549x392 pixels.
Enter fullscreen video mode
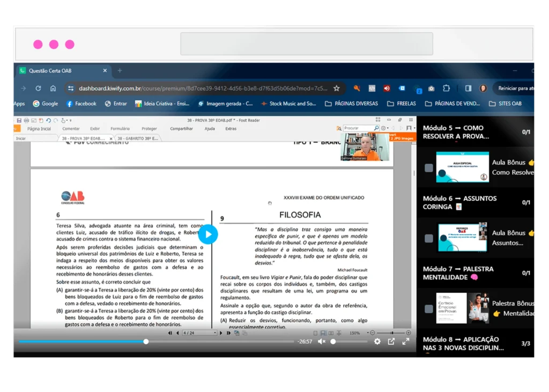[x=406, y=342]
